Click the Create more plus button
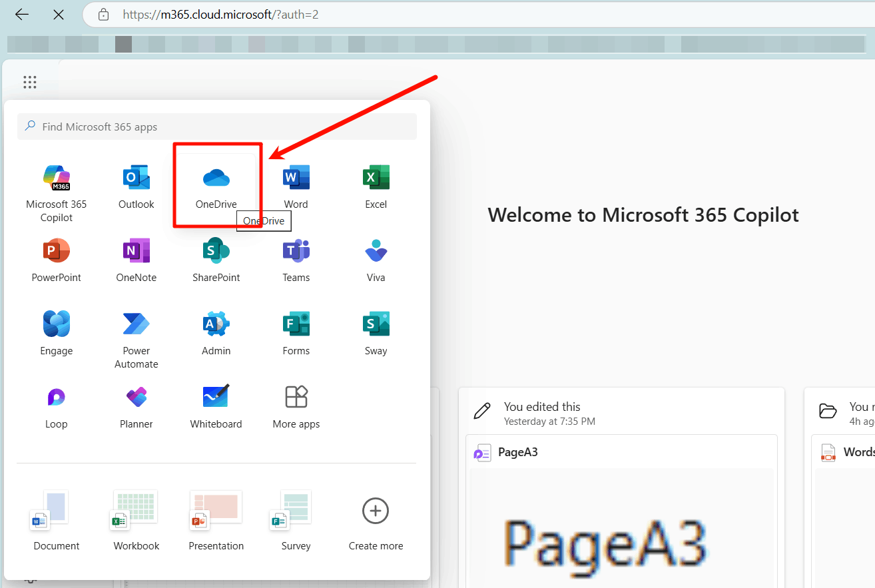The image size is (875, 588). (376, 511)
